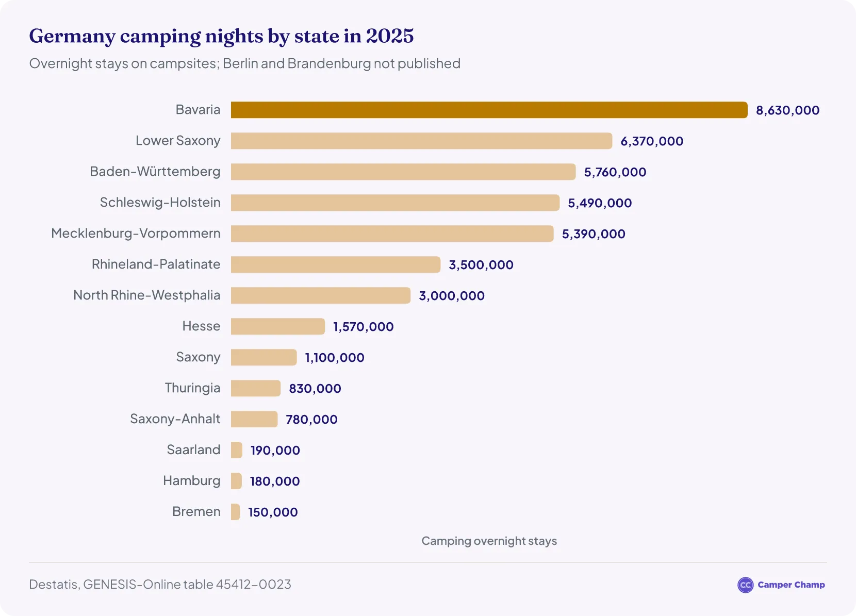Image resolution: width=856 pixels, height=616 pixels.
Task: Click the Lower Saxony label
Action: click(178, 141)
